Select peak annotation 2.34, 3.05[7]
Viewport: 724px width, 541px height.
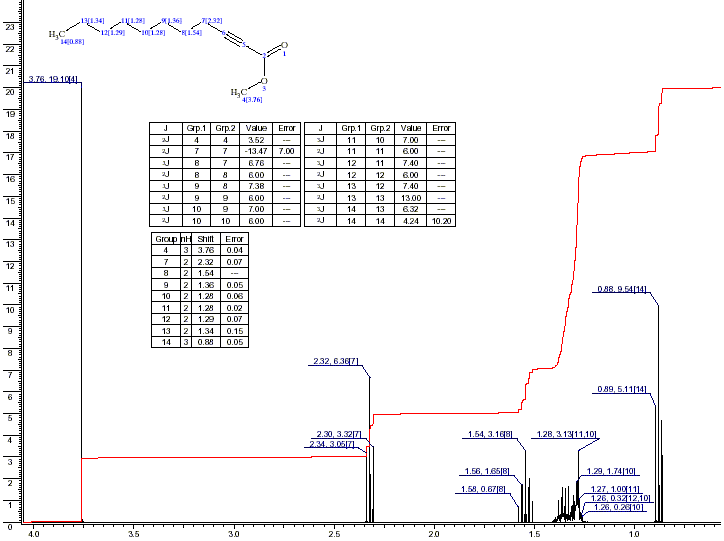[x=332, y=444]
